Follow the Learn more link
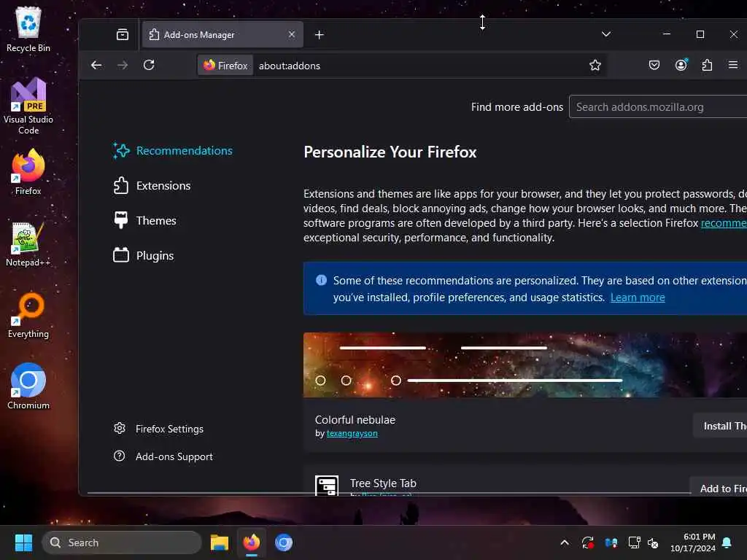This screenshot has width=747, height=560. pyautogui.click(x=638, y=297)
